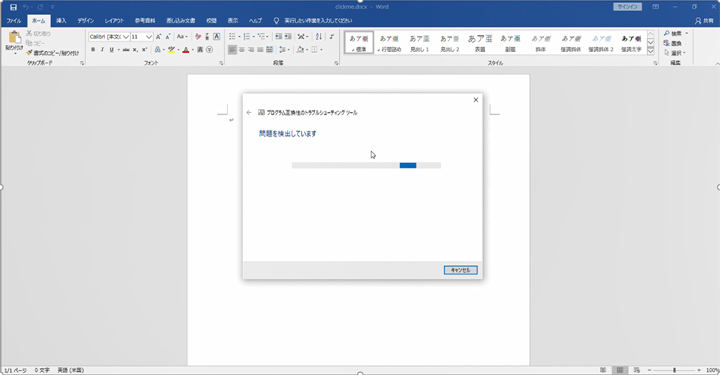Open the ファイル tab
Image resolution: width=720 pixels, height=375 pixels.
[14, 21]
